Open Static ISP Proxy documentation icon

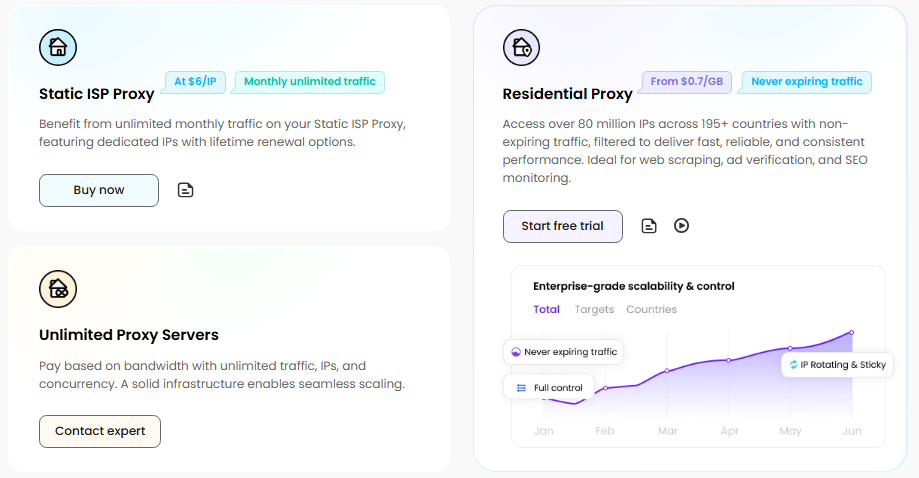pyautogui.click(x=185, y=190)
